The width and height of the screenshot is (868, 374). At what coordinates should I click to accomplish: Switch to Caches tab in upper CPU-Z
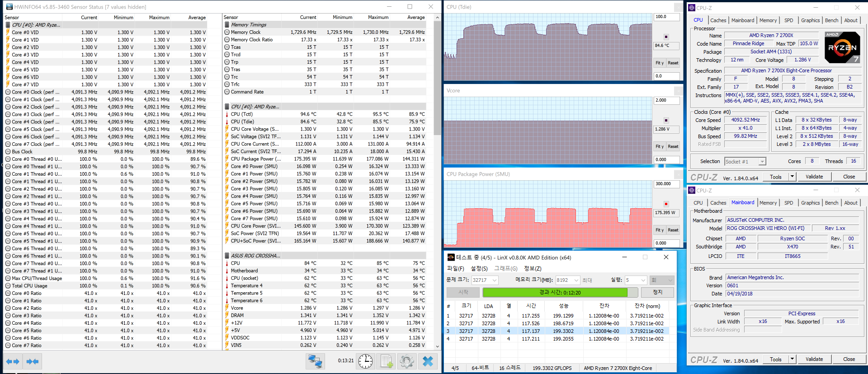pos(718,20)
